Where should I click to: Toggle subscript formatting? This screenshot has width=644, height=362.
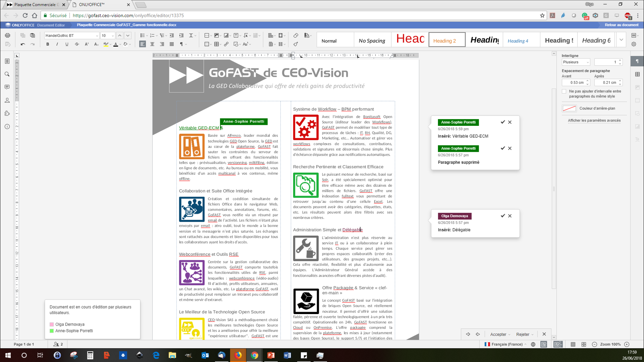pos(96,44)
